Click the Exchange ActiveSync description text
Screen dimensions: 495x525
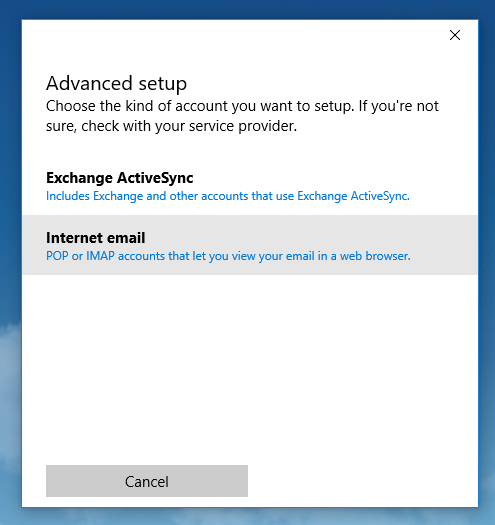[x=228, y=196]
